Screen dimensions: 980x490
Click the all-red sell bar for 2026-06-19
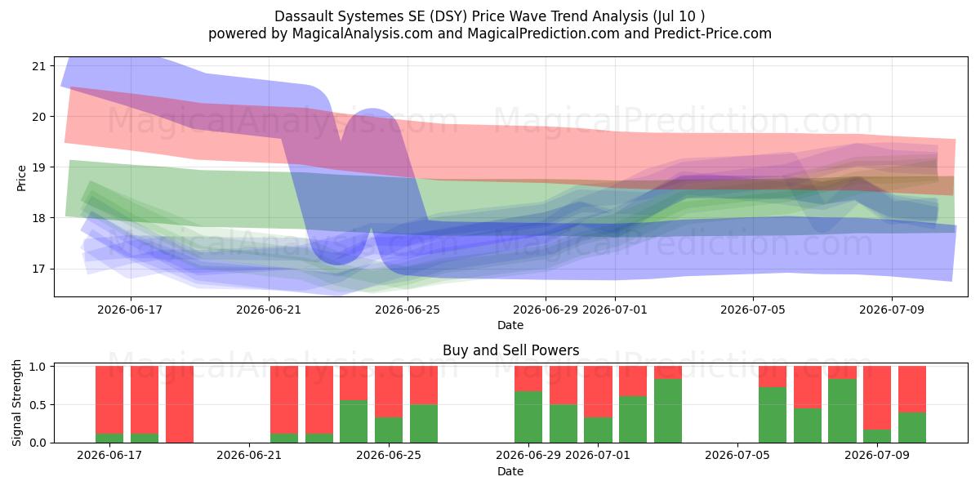pyautogui.click(x=180, y=404)
